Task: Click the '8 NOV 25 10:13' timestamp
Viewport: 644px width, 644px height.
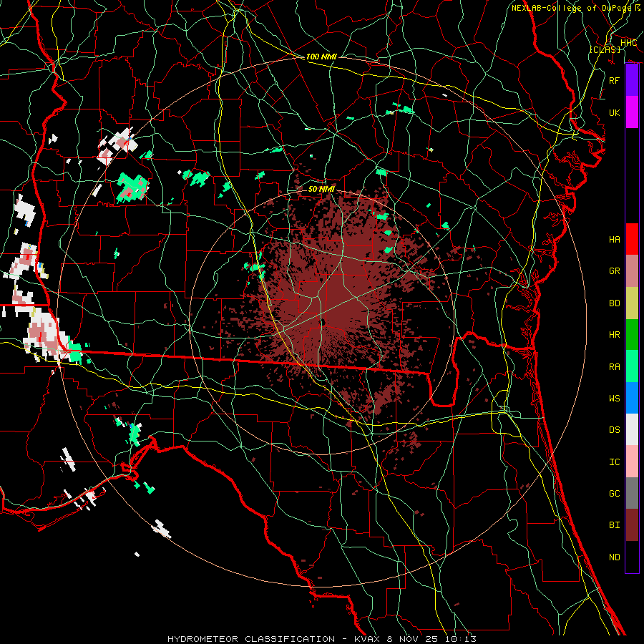Action: point(431,639)
